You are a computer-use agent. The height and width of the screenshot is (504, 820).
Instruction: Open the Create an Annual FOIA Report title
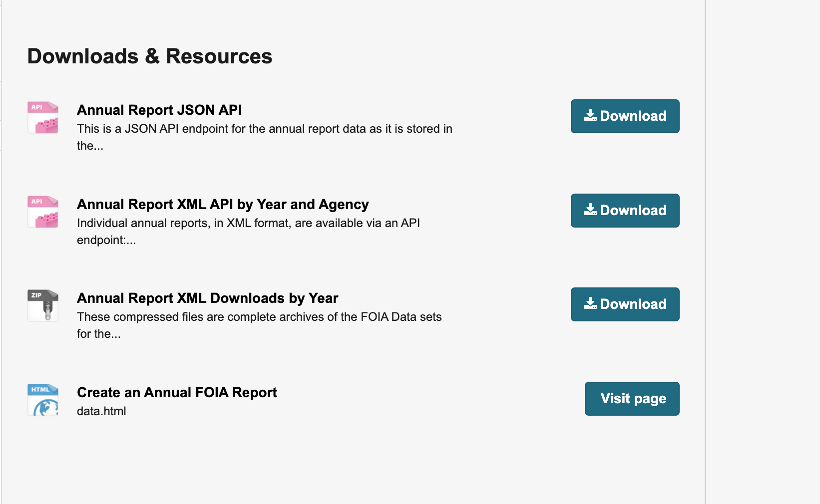(177, 392)
